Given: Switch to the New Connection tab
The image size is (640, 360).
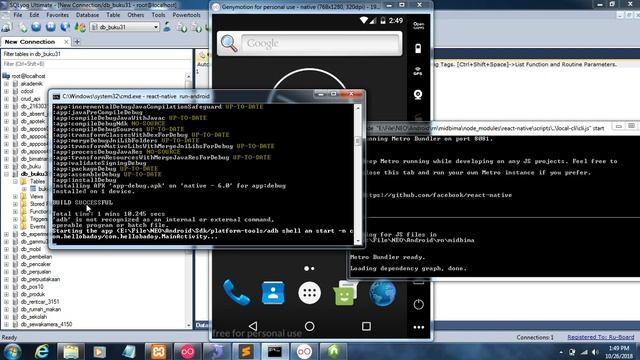Looking at the screenshot, I should pyautogui.click(x=30, y=42).
